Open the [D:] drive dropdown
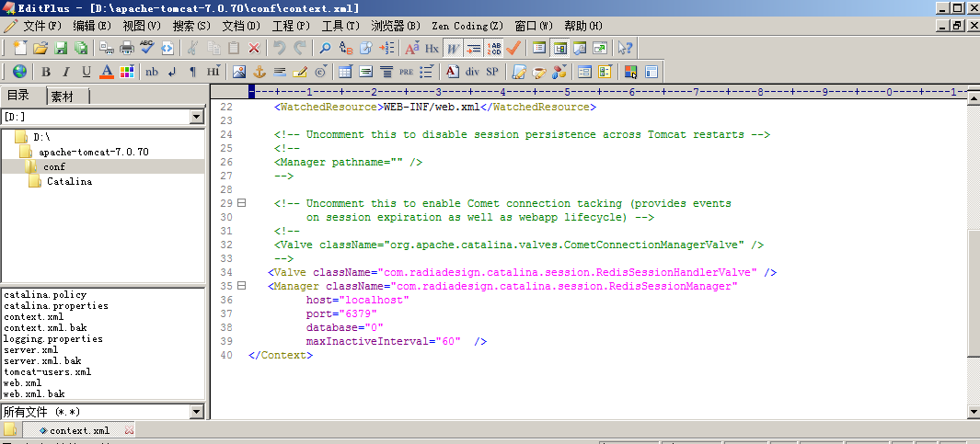 (197, 117)
